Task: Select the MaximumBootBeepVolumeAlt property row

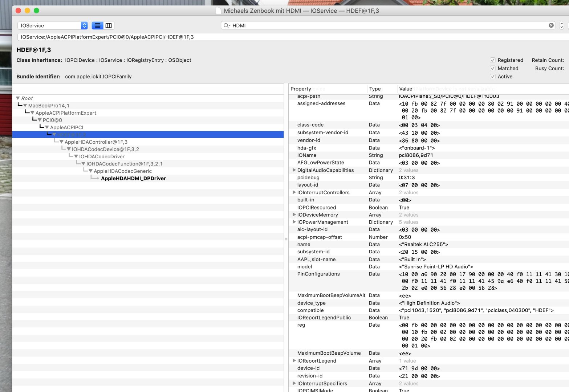Action: pyautogui.click(x=429, y=295)
